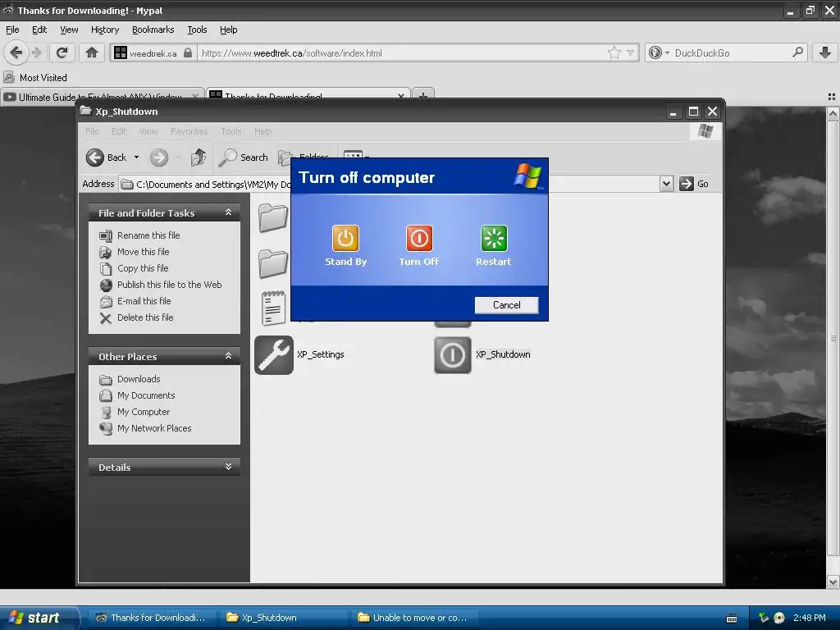The image size is (840, 630).
Task: Click the Explorer Forward arrow button
Action: (x=159, y=157)
